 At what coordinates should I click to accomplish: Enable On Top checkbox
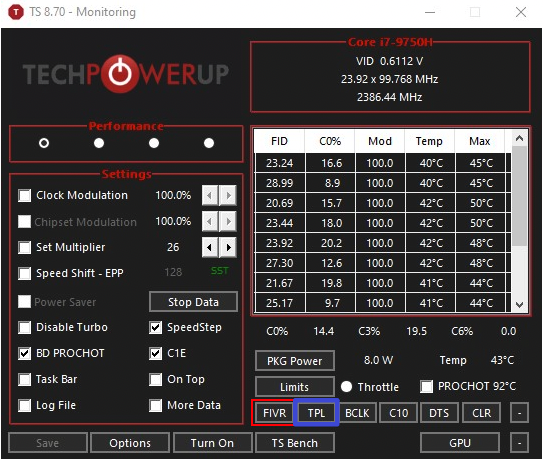[155, 379]
